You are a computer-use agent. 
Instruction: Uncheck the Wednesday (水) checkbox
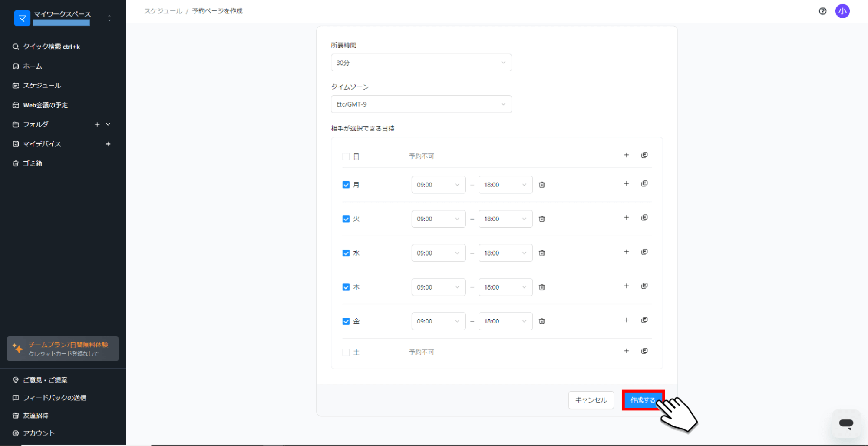click(346, 253)
